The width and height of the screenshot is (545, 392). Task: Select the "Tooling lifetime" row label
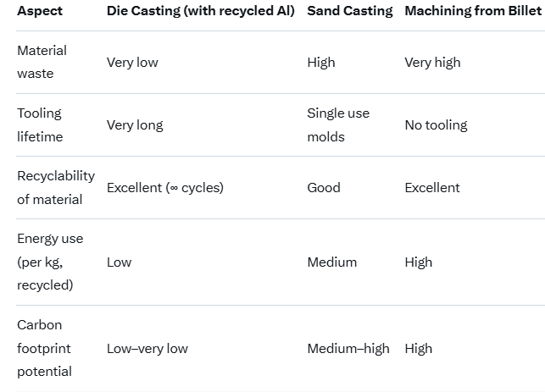pos(40,124)
